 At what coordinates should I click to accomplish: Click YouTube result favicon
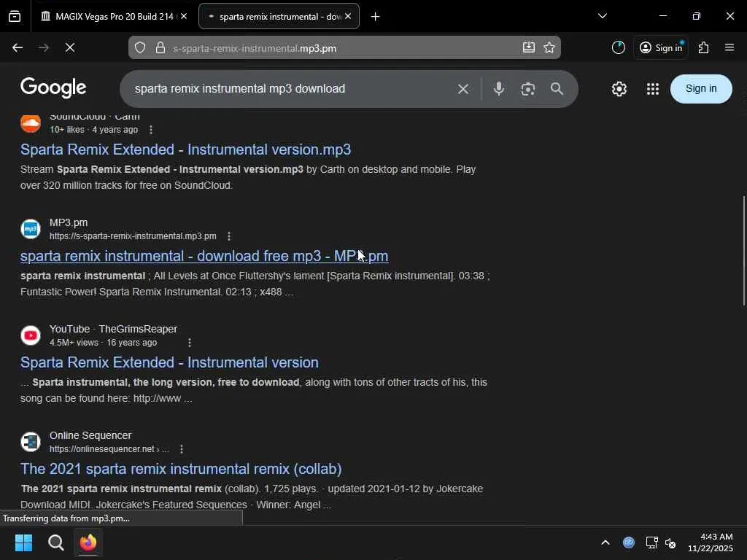[31, 335]
